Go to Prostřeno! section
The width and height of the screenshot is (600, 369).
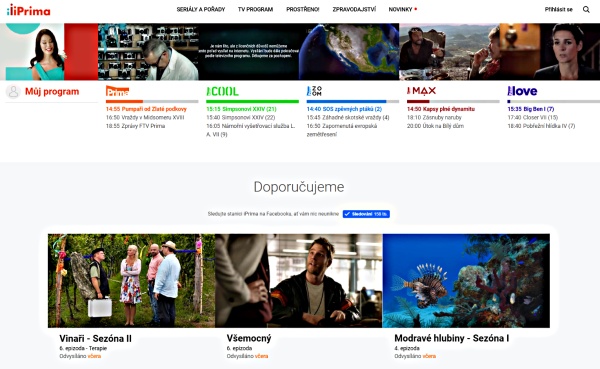click(303, 9)
